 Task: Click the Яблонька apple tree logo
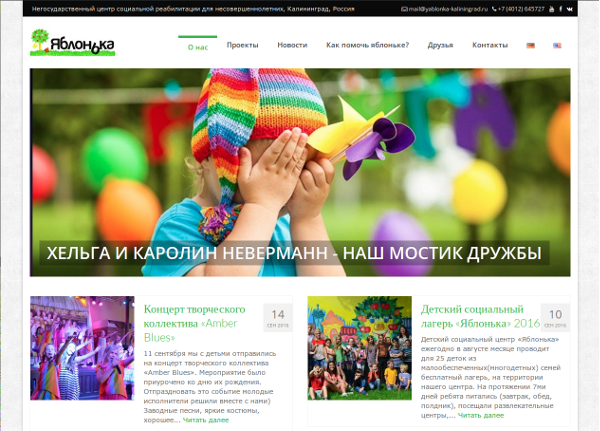tap(72, 42)
